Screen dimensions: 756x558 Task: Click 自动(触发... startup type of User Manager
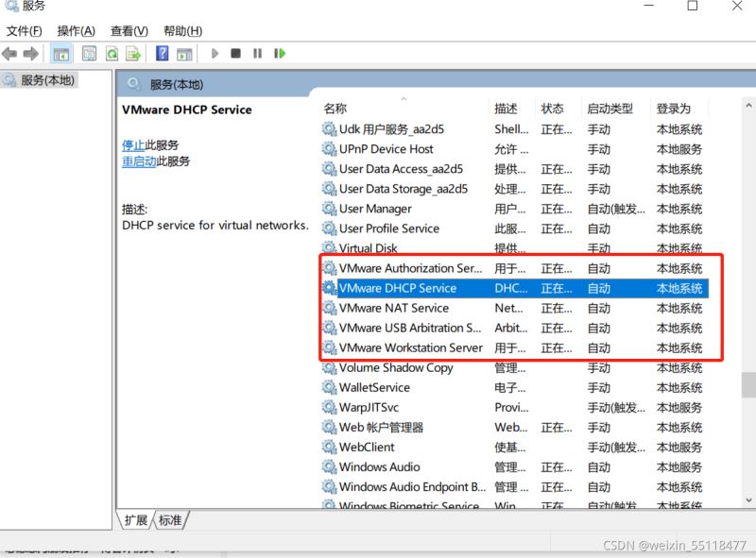click(616, 209)
